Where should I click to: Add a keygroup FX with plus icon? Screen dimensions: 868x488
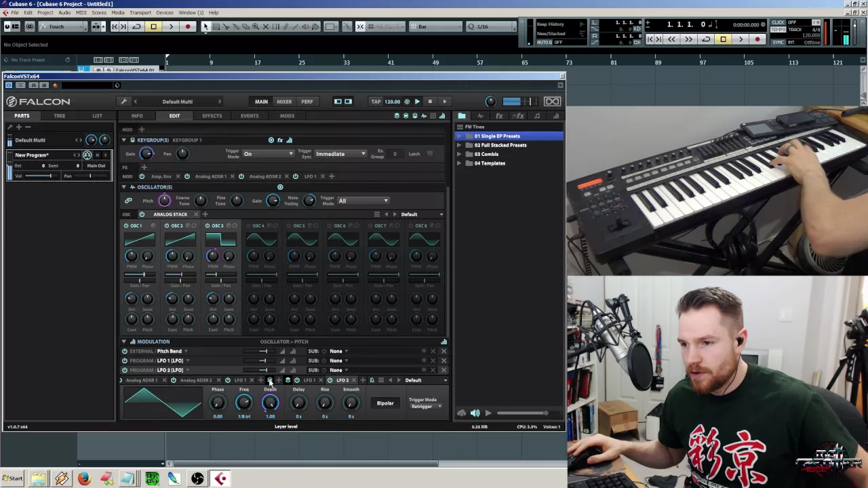tap(144, 167)
